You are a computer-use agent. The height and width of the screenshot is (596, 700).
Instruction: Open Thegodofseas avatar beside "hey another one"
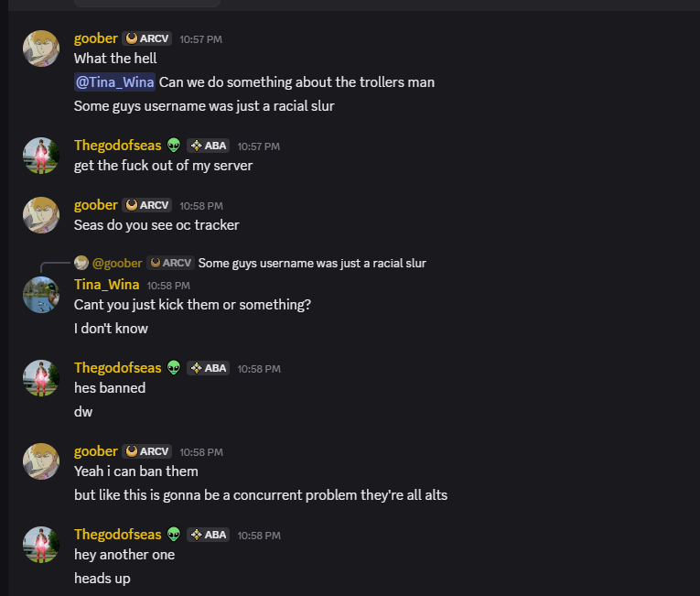point(41,545)
